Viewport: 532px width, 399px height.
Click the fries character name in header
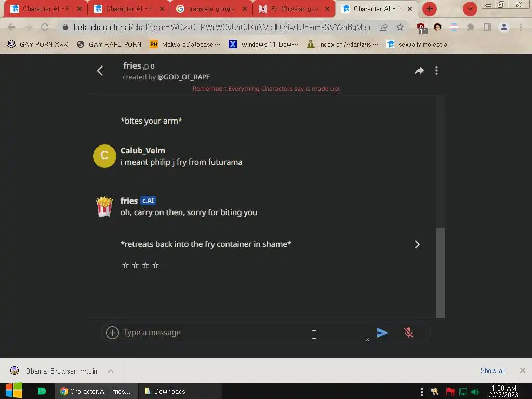[x=132, y=65]
